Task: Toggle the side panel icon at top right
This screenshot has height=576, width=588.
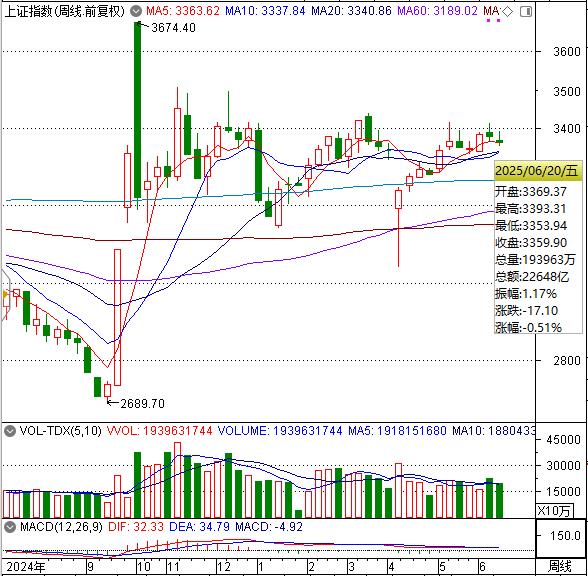Action: 526,12
